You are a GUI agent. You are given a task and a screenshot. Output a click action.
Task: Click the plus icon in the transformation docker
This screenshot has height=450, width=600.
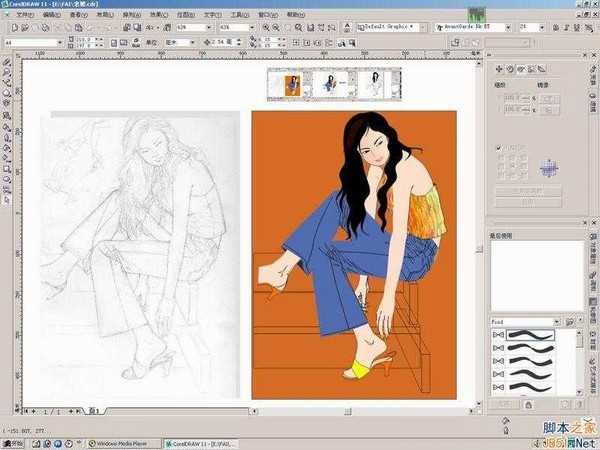click(500, 69)
